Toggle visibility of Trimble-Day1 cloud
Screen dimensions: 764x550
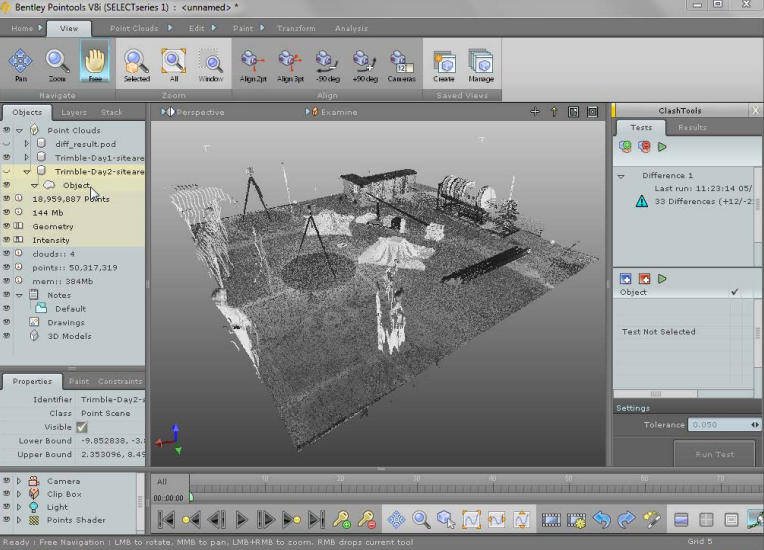pos(6,157)
